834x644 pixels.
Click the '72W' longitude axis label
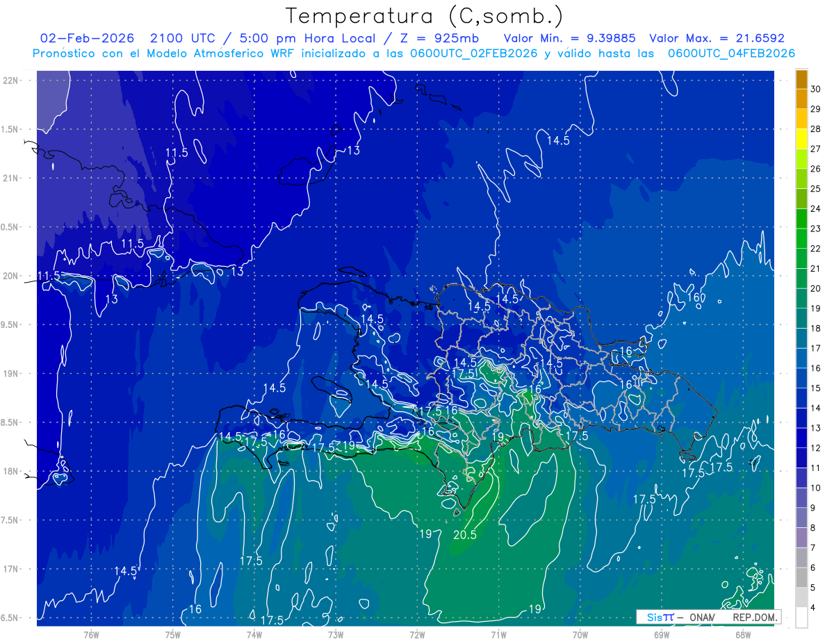coord(417,635)
